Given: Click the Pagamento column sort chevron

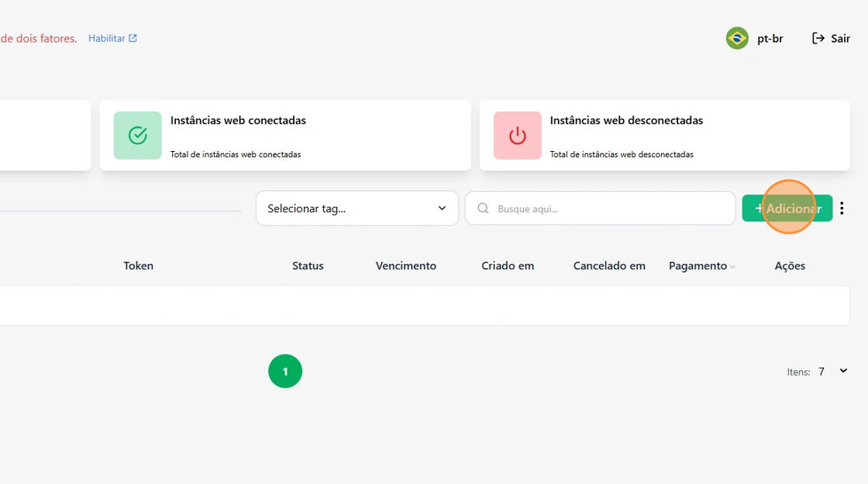Looking at the screenshot, I should (732, 266).
